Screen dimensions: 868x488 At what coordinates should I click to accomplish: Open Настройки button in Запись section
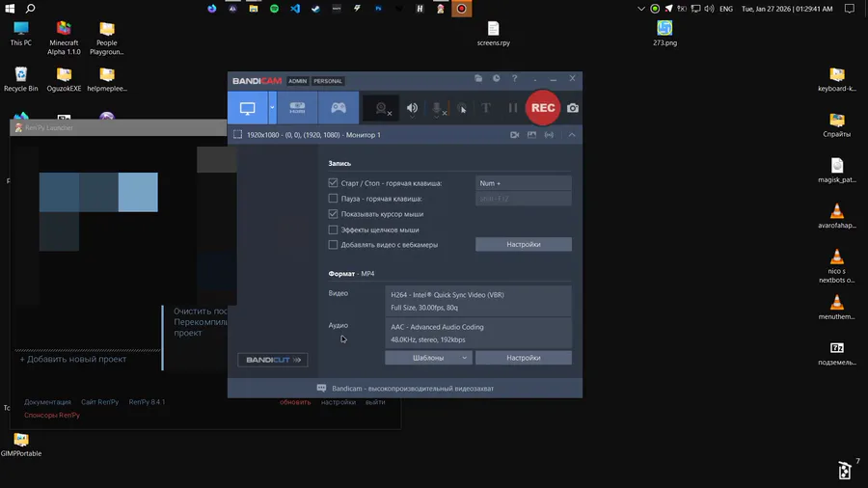(523, 244)
